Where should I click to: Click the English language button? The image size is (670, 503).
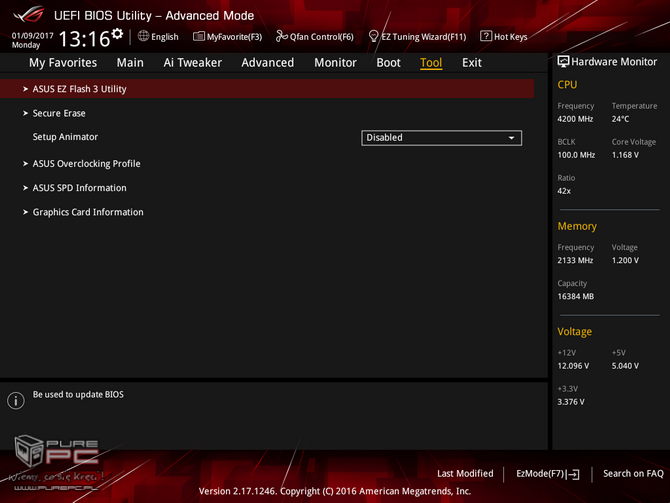pos(158,37)
